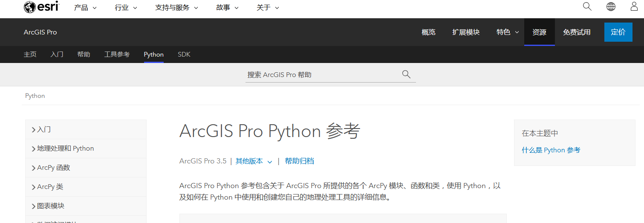Expand the 行业 dropdown menu
Screen dimensions: 644x223
126,8
